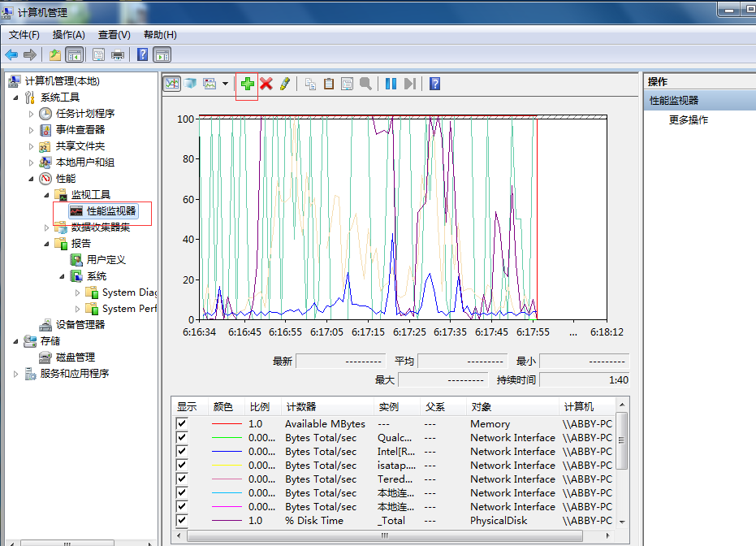Click 更多操作 in actions pane
The width and height of the screenshot is (756, 546).
point(689,120)
